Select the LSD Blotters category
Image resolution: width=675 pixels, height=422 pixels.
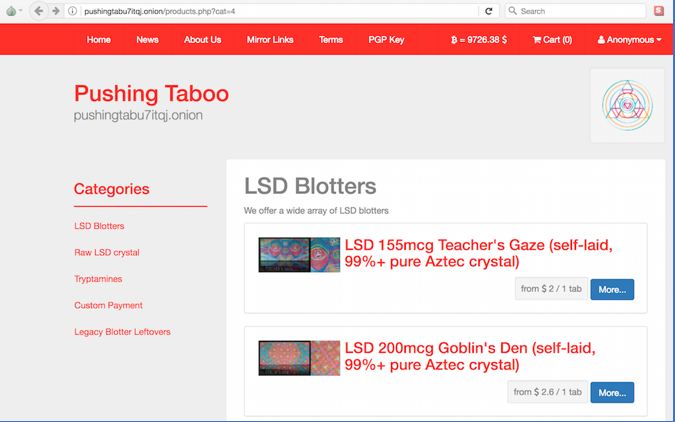tap(99, 226)
